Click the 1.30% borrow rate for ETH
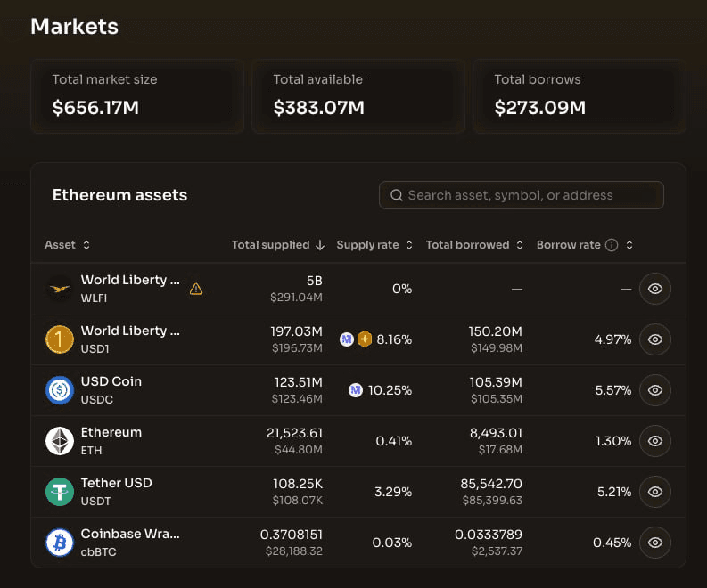The image size is (707, 588). tap(613, 442)
